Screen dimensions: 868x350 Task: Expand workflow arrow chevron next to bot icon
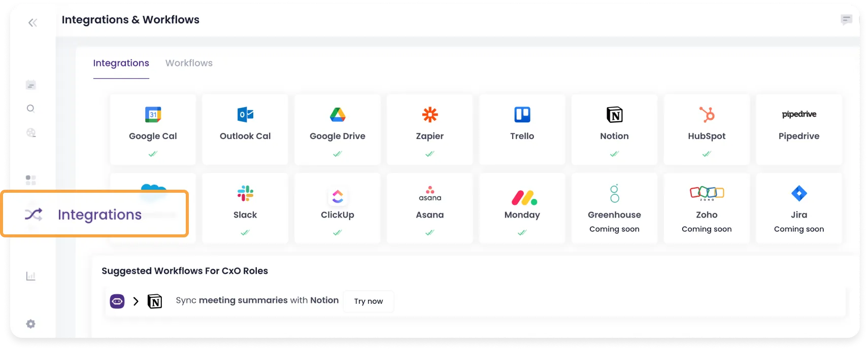point(136,301)
